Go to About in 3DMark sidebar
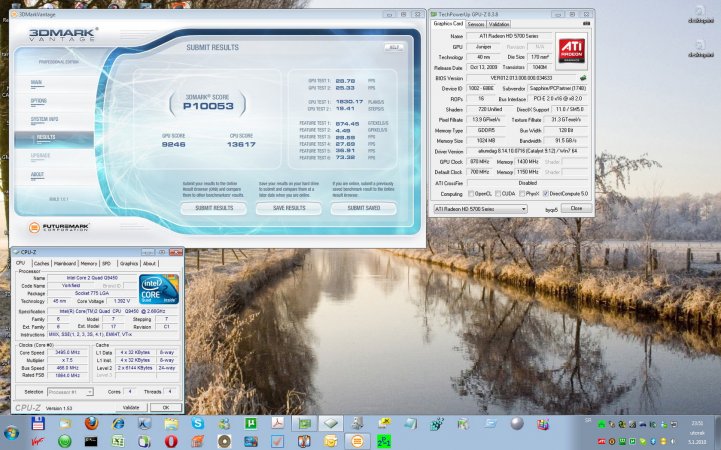Image resolution: width=721 pixels, height=450 pixels. click(x=37, y=175)
